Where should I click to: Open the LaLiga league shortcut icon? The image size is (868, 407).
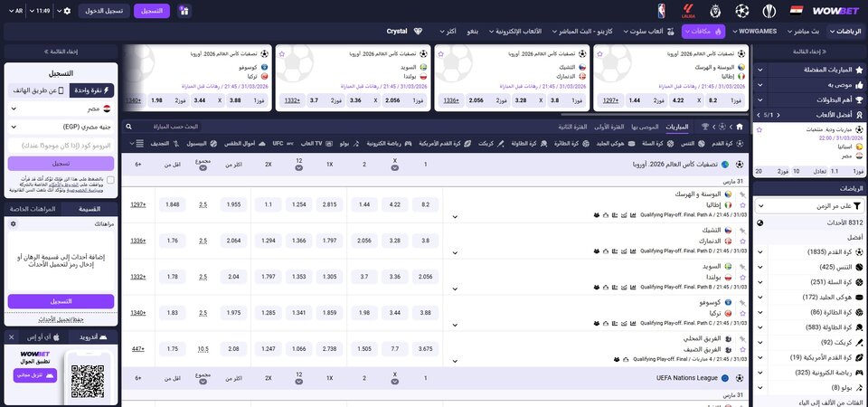[x=688, y=11]
